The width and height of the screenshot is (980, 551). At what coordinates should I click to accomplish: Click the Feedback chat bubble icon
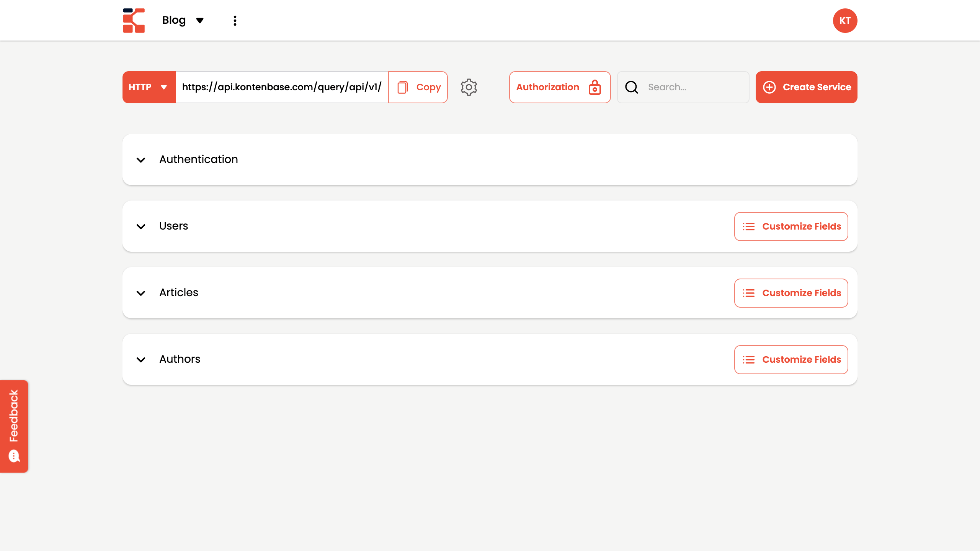(14, 456)
